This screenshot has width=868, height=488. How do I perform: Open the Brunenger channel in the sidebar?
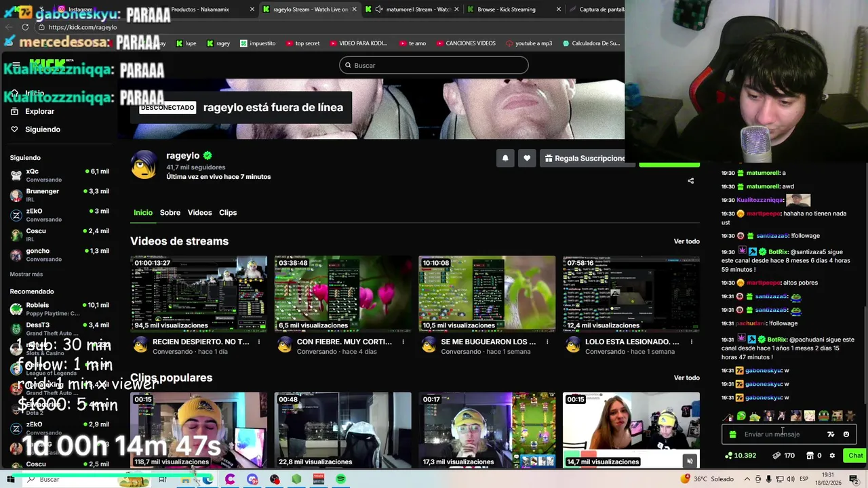60,195
